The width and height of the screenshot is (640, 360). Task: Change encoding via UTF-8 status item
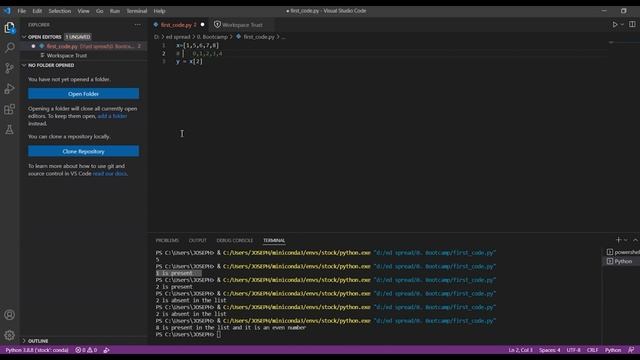click(573, 350)
